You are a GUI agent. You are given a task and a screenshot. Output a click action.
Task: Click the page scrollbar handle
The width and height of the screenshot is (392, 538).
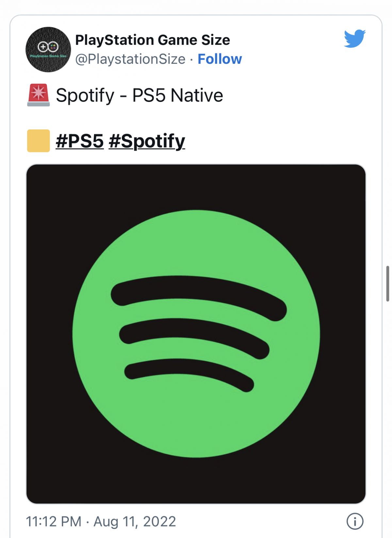click(x=388, y=283)
